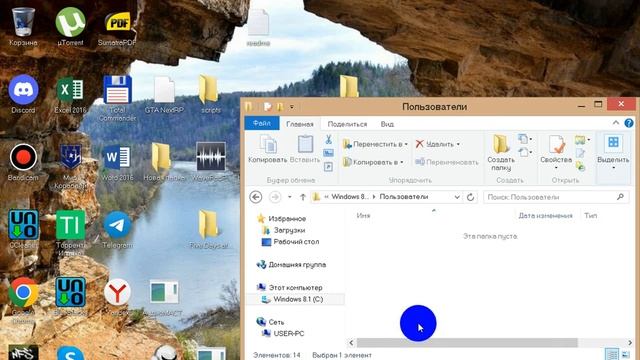Select the GTA NextRP desktop file

(164, 94)
